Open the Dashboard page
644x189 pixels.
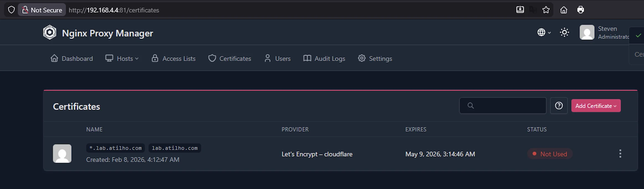pos(72,58)
